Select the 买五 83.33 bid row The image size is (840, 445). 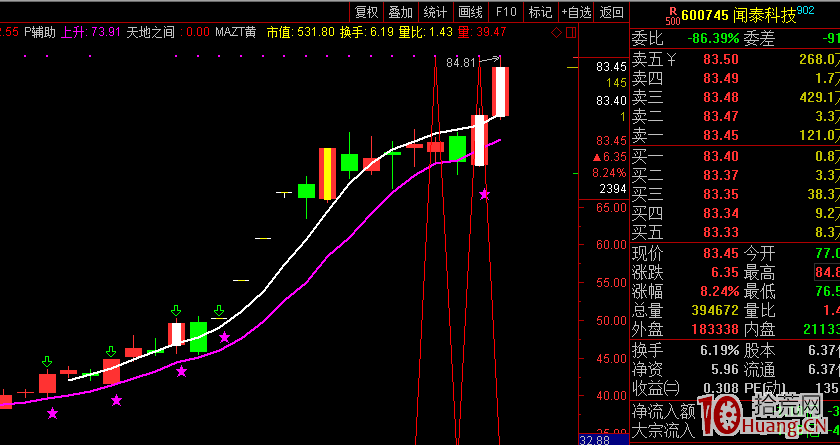[736, 232]
